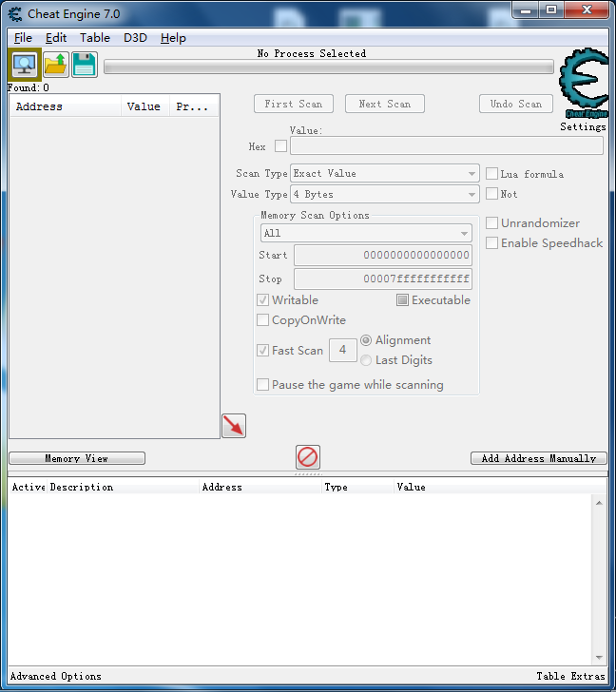Click the Type column header
616x692 pixels.
pyautogui.click(x=357, y=488)
